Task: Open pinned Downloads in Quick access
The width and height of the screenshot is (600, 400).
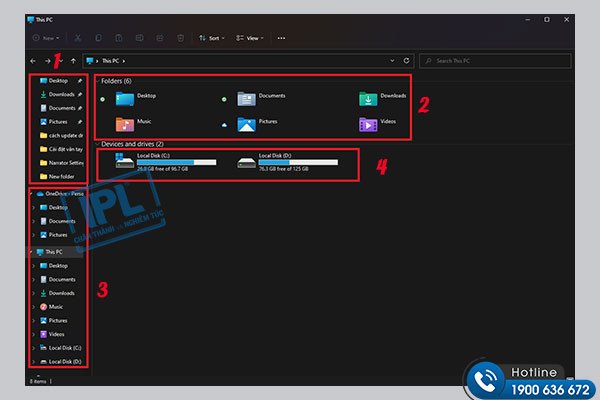Action: pyautogui.click(x=58, y=95)
